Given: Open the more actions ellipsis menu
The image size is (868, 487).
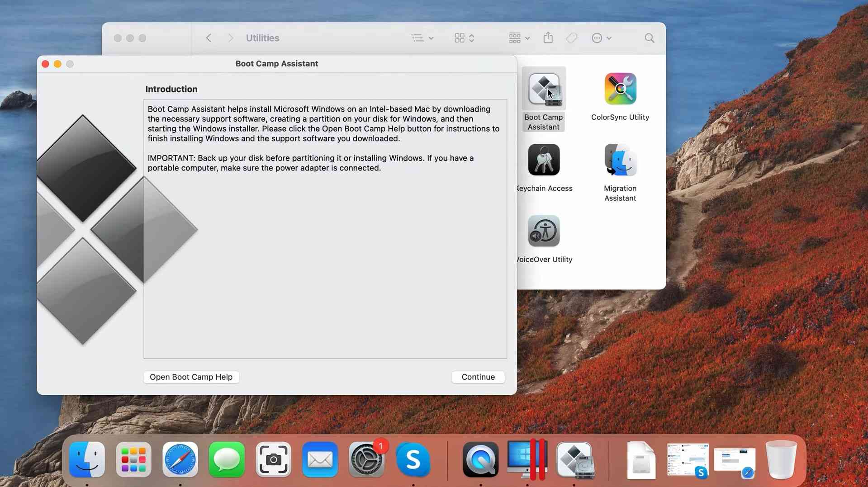Looking at the screenshot, I should [601, 38].
